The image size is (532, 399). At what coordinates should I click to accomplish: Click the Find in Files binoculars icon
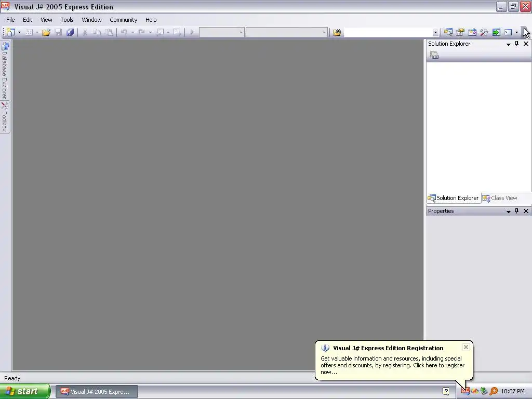(x=337, y=32)
